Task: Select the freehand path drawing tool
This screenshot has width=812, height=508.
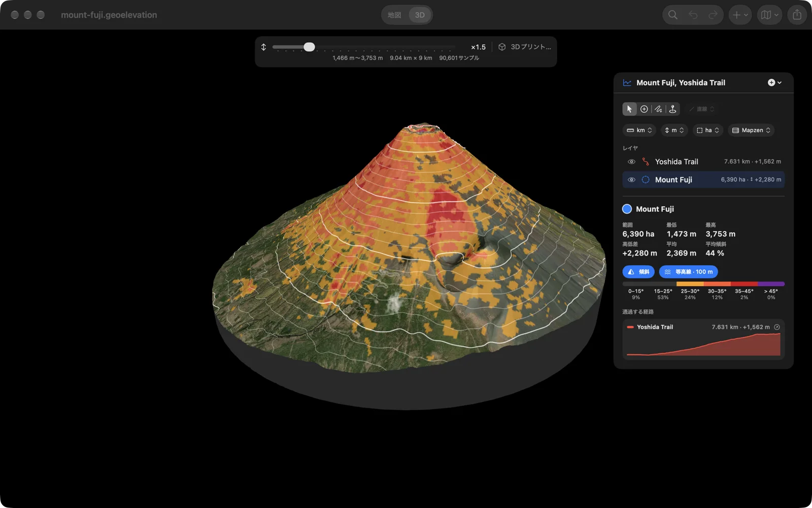Action: pos(658,109)
